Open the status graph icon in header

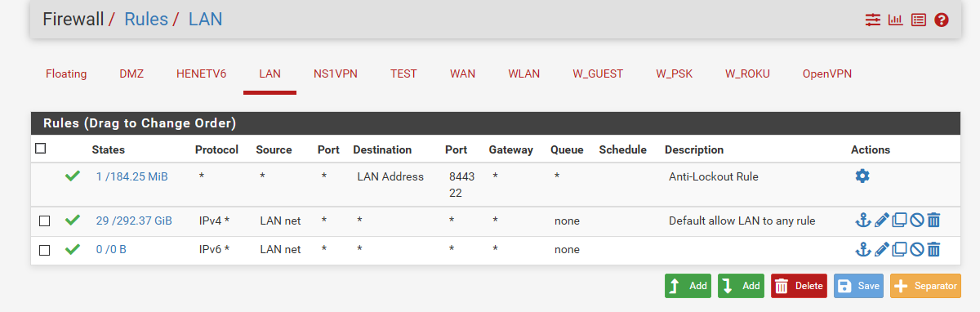896,20
